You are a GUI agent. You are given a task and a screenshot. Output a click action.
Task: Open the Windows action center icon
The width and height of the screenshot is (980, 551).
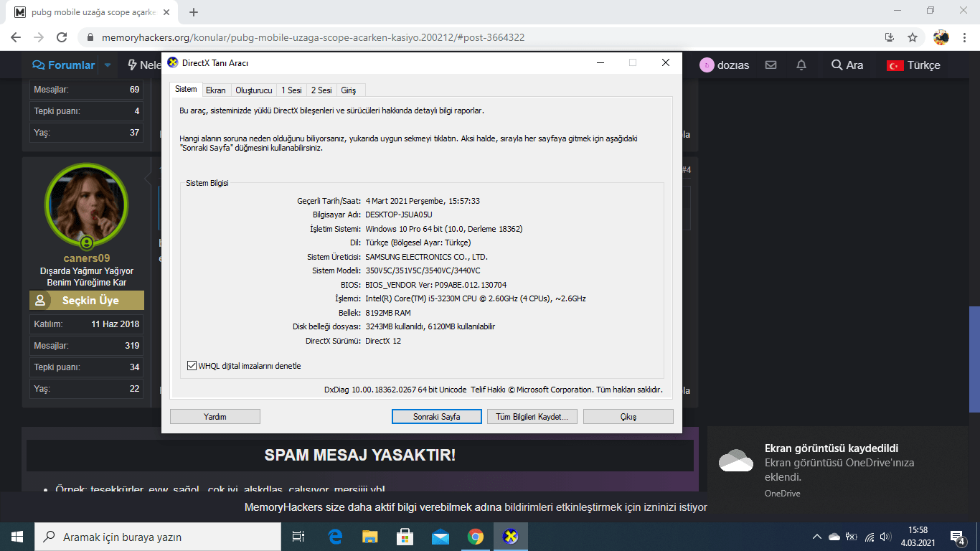[957, 537]
